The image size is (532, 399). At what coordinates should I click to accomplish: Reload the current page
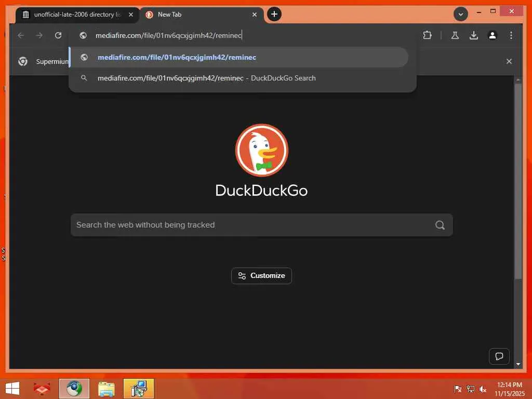(x=58, y=35)
